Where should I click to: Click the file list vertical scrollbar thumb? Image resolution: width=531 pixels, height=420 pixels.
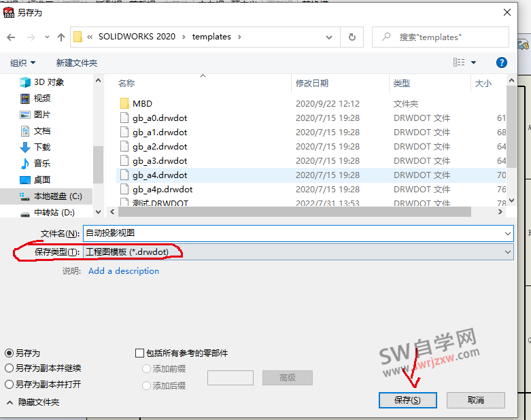[x=511, y=126]
